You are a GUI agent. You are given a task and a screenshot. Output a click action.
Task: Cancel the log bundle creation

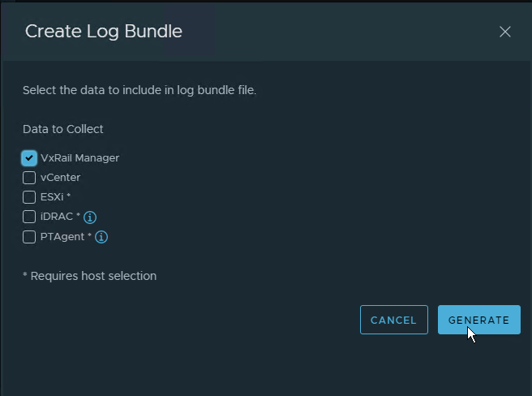tap(393, 320)
